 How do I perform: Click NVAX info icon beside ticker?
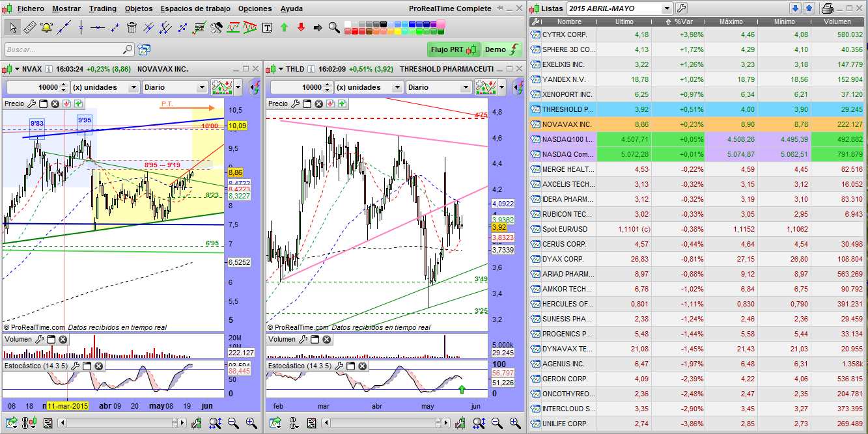coord(48,69)
